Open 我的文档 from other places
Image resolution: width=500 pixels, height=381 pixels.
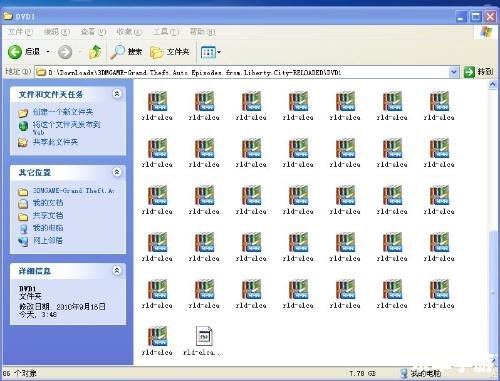coord(48,203)
